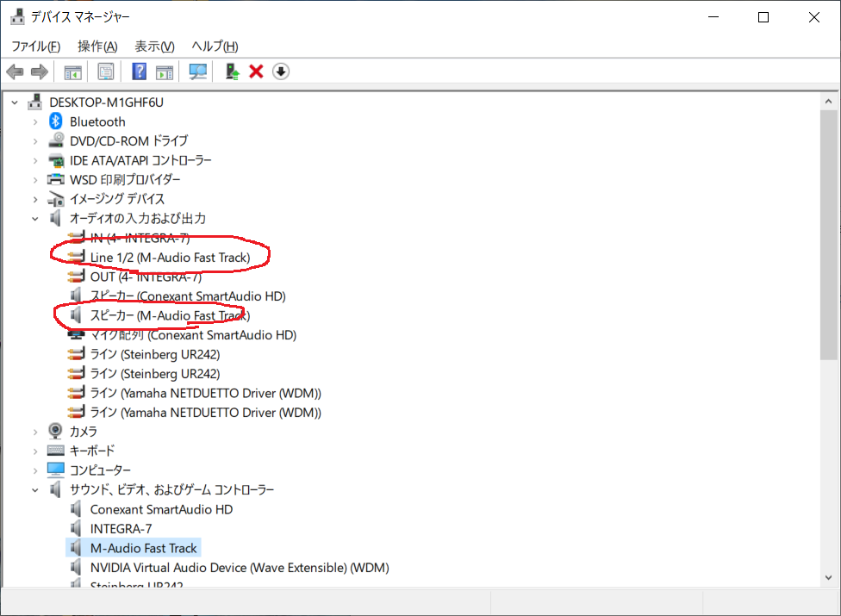The height and width of the screenshot is (616, 841).
Task: Click the blue Help question mark icon
Action: (x=140, y=71)
